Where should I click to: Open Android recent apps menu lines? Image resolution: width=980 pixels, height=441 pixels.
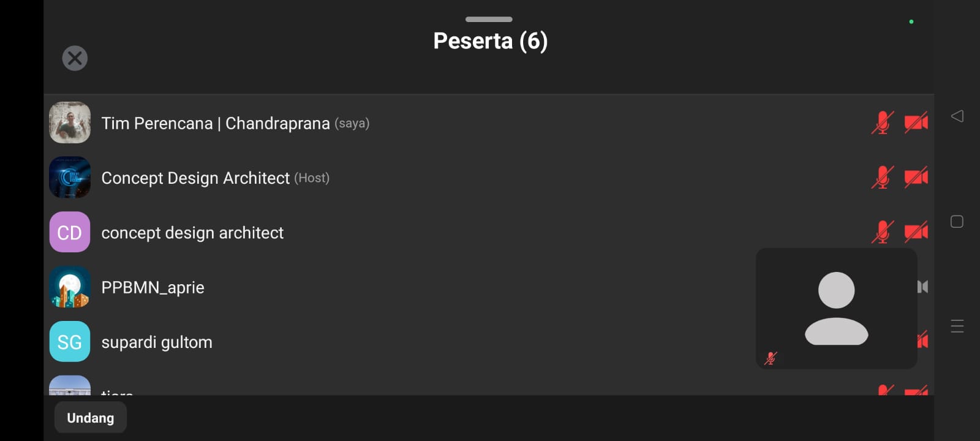tap(957, 326)
